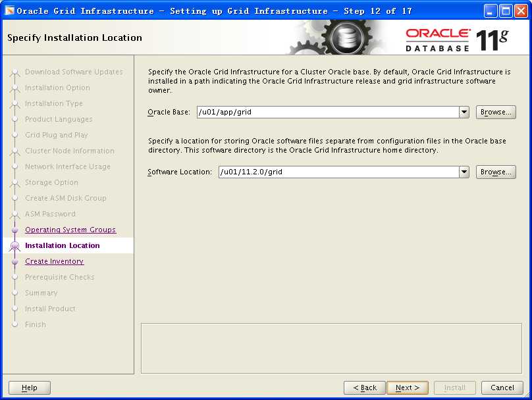
Task: Click the Installation Option step
Action: tap(57, 87)
